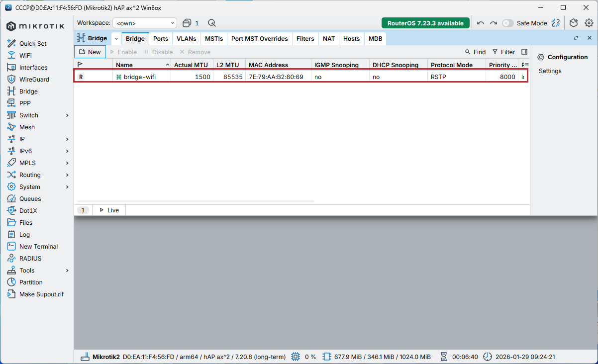Toggle the Live update button
598x364 pixels.
coord(109,210)
